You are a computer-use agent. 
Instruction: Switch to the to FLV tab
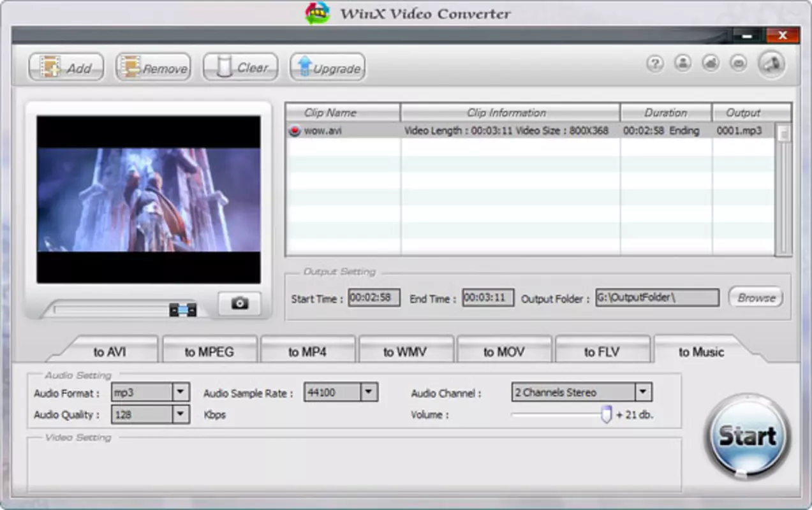point(602,351)
